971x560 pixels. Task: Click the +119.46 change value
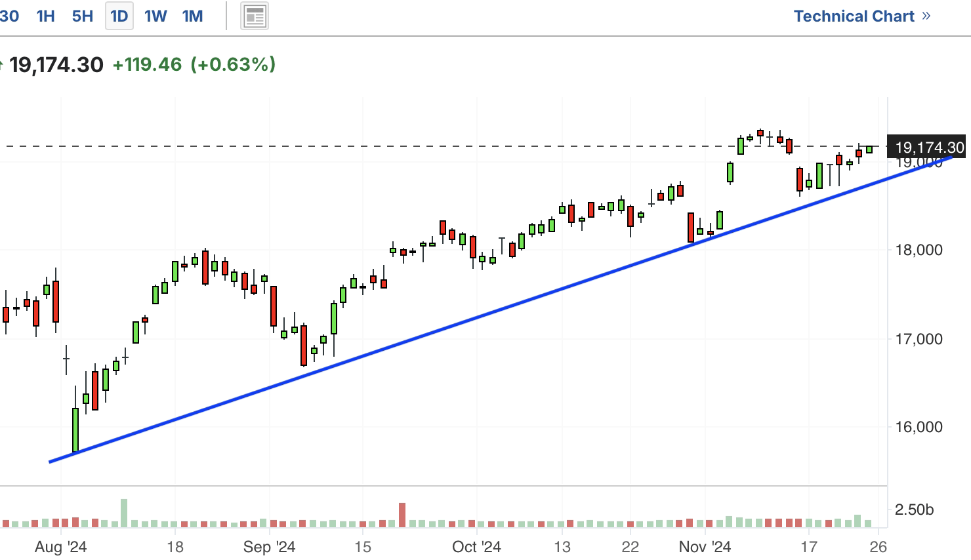[147, 64]
